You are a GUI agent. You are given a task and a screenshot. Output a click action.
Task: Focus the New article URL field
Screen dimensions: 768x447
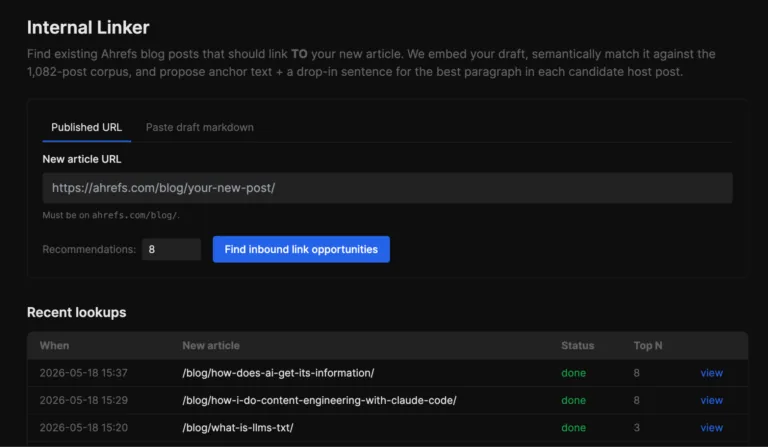387,188
